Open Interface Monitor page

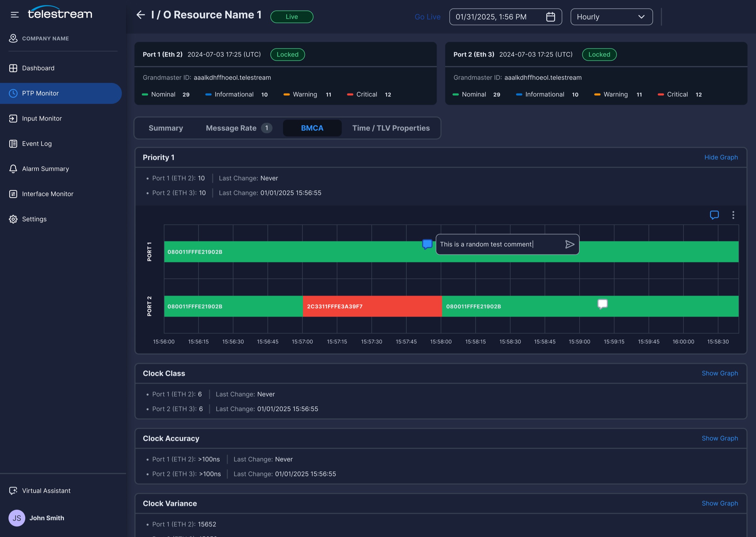pos(61,194)
